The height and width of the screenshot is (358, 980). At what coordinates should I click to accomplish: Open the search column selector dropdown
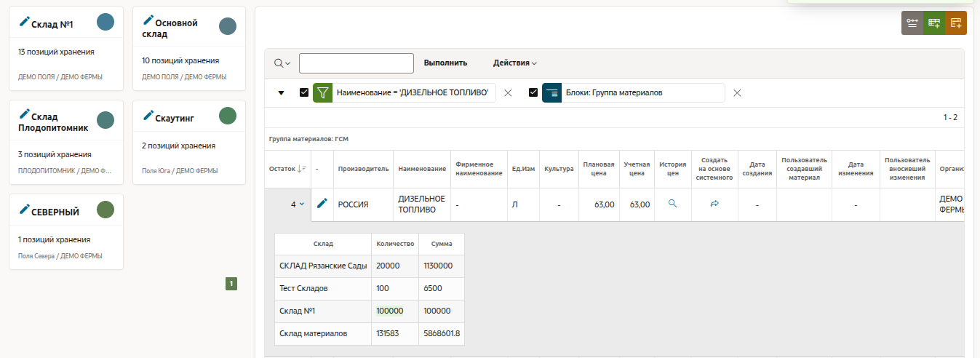(x=282, y=63)
